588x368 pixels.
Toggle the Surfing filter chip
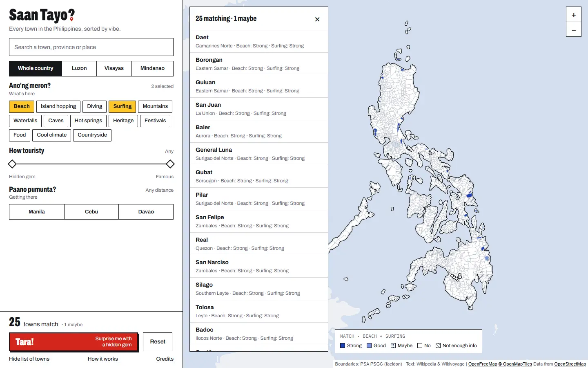point(122,106)
